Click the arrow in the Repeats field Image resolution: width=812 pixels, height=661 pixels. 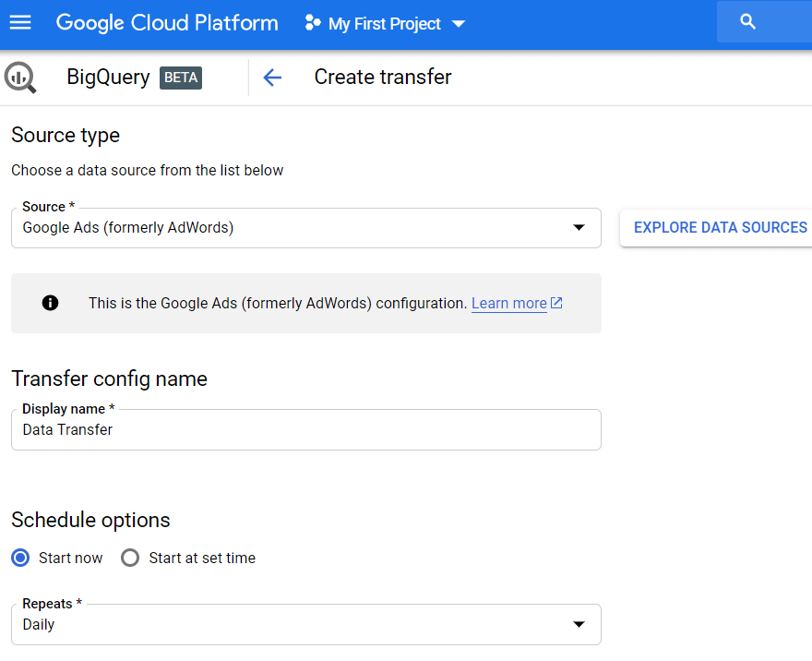579,625
